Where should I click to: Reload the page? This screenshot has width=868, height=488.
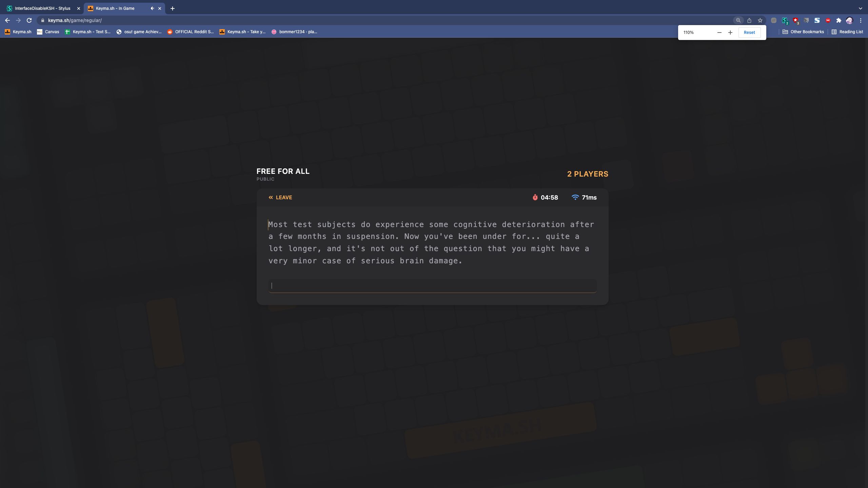tap(29, 20)
